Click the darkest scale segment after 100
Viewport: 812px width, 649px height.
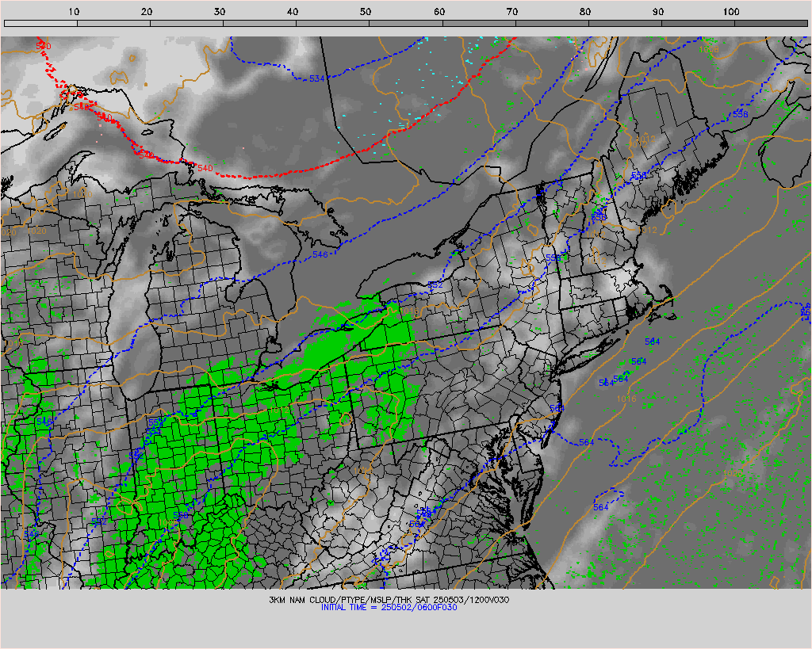point(771,23)
